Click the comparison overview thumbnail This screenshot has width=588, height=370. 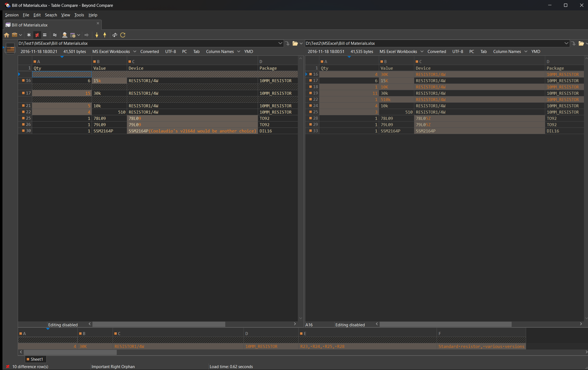point(10,48)
